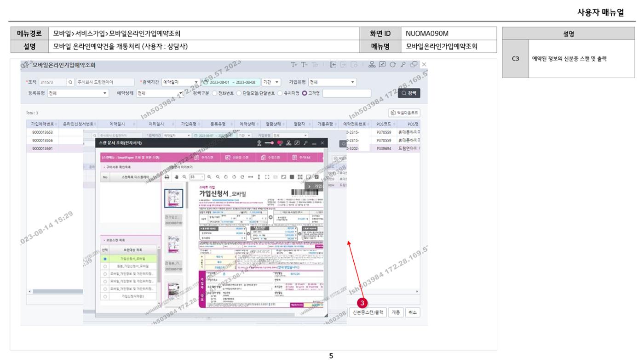
Task: Click the refresh icon in main window header
Action: pyautogui.click(x=392, y=65)
